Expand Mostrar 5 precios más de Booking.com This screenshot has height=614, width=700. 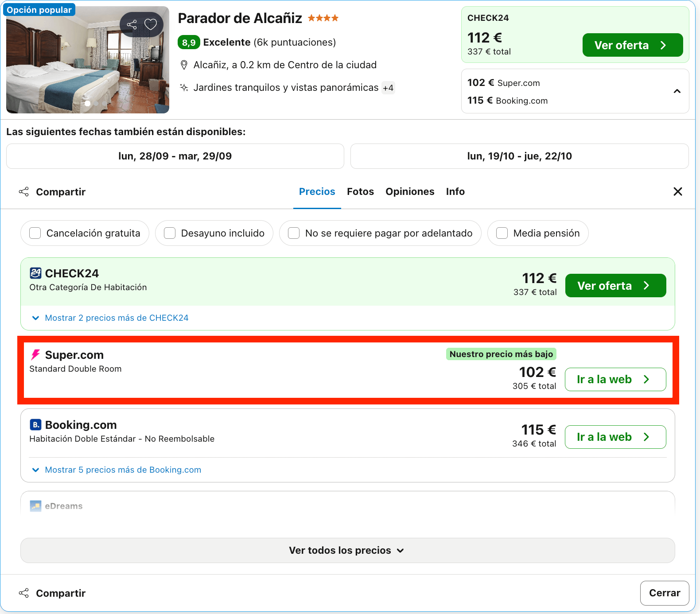pyautogui.click(x=117, y=470)
